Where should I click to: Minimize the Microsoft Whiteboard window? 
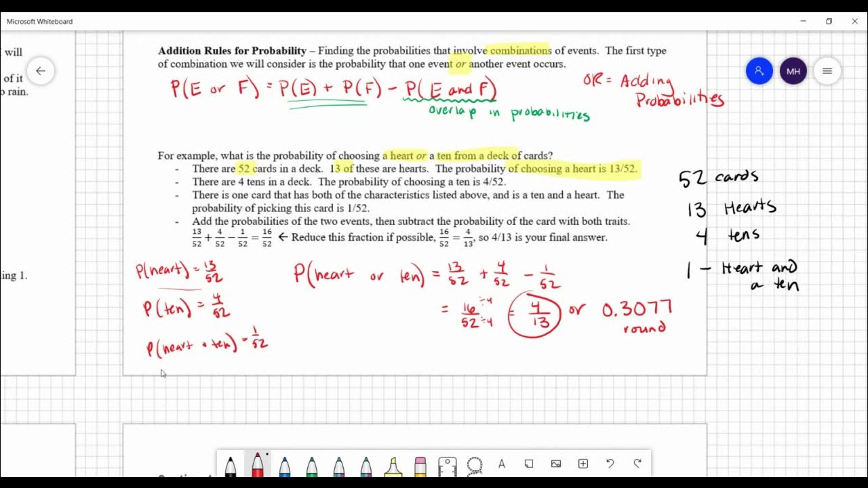(x=803, y=21)
